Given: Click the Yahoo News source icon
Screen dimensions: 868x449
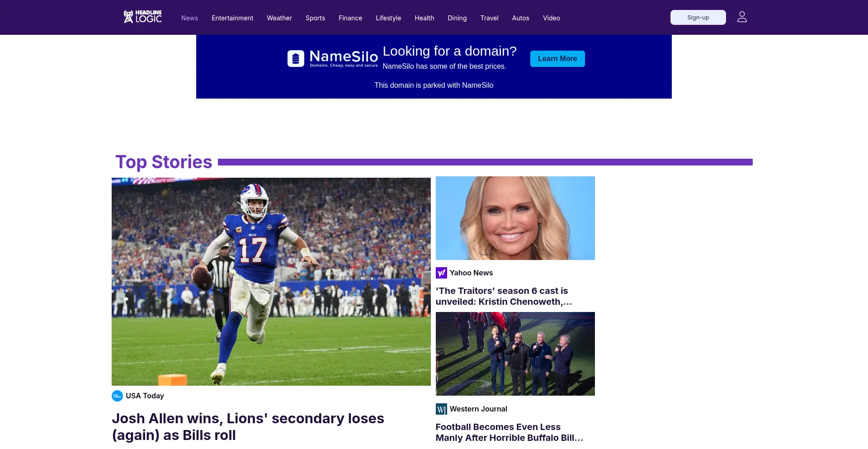Looking at the screenshot, I should tap(441, 273).
